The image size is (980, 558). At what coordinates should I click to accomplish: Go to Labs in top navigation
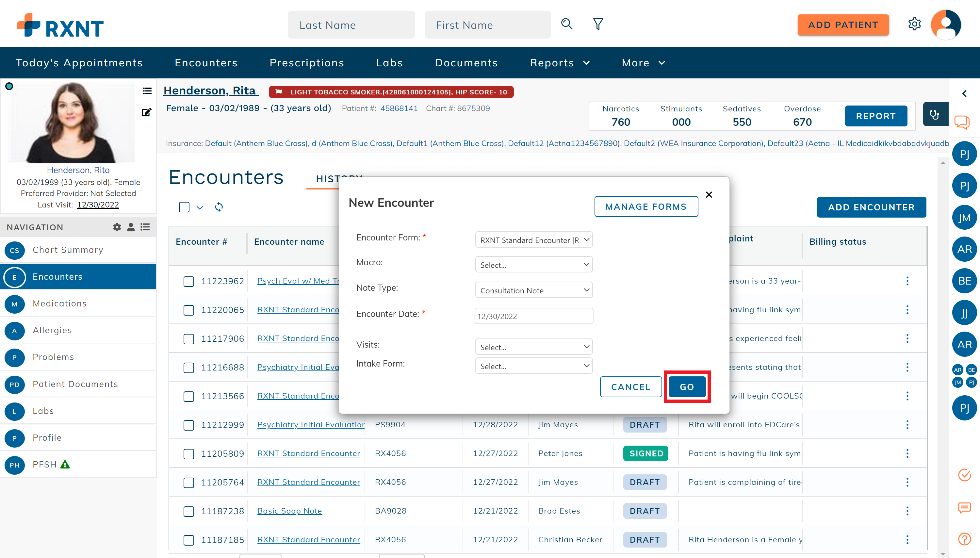pos(389,62)
